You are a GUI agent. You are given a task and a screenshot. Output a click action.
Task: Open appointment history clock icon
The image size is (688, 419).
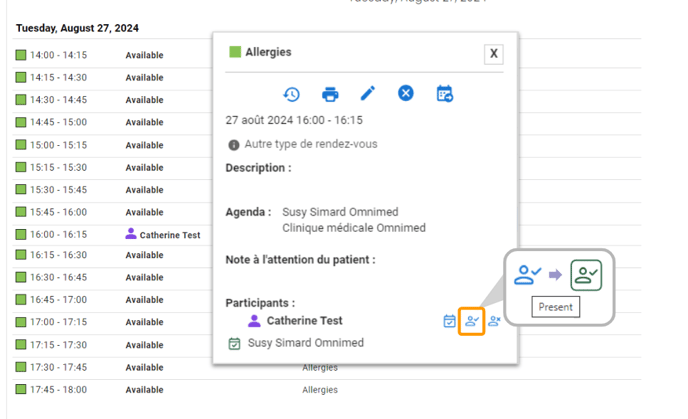pos(291,94)
